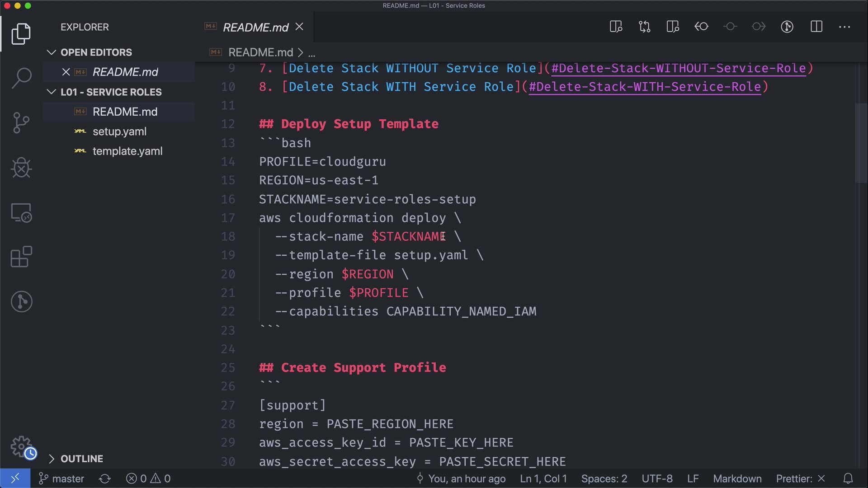Viewport: 868px width, 488px height.
Task: Open the Run and Debug view
Action: pos(21,168)
